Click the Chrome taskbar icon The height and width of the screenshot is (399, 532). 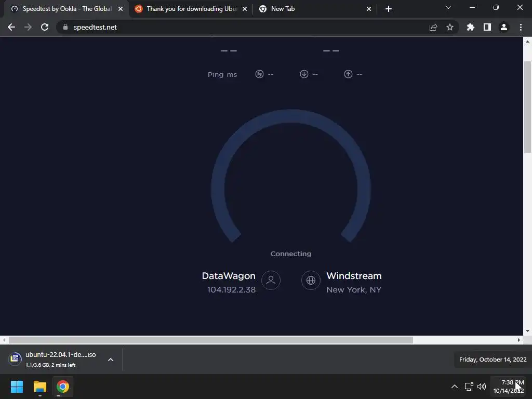point(62,387)
